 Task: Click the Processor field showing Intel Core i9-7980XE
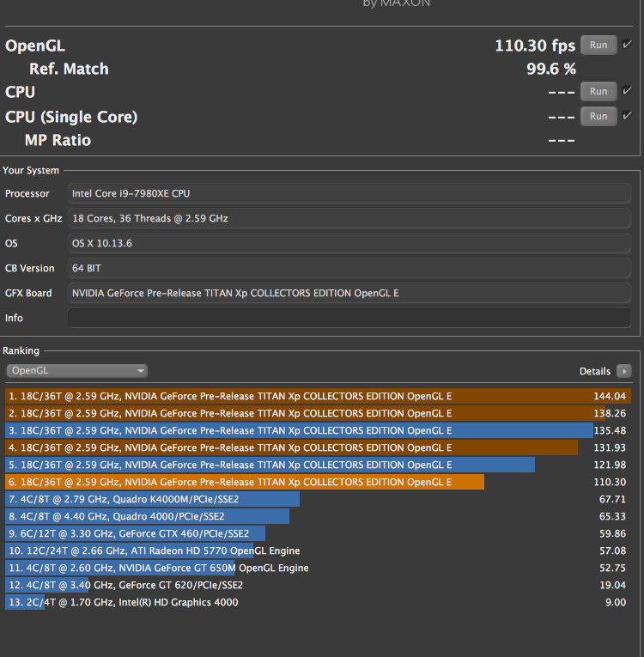pos(349,193)
